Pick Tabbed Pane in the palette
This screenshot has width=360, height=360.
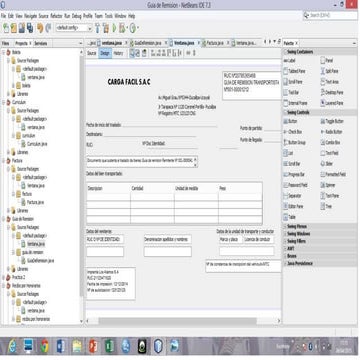click(x=294, y=71)
